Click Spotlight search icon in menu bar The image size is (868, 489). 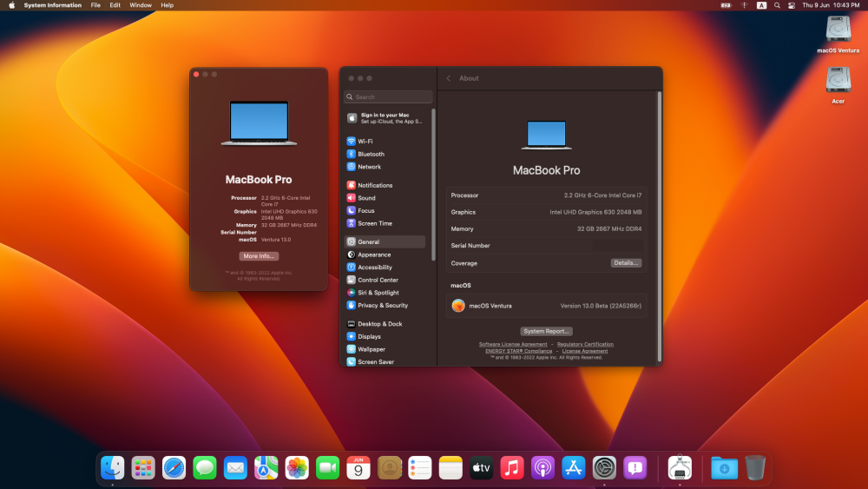777,5
